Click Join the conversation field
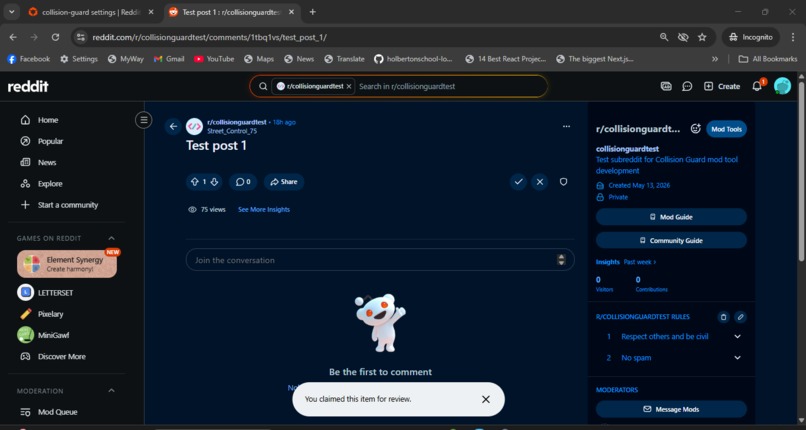This screenshot has width=806, height=430. pyautogui.click(x=380, y=260)
